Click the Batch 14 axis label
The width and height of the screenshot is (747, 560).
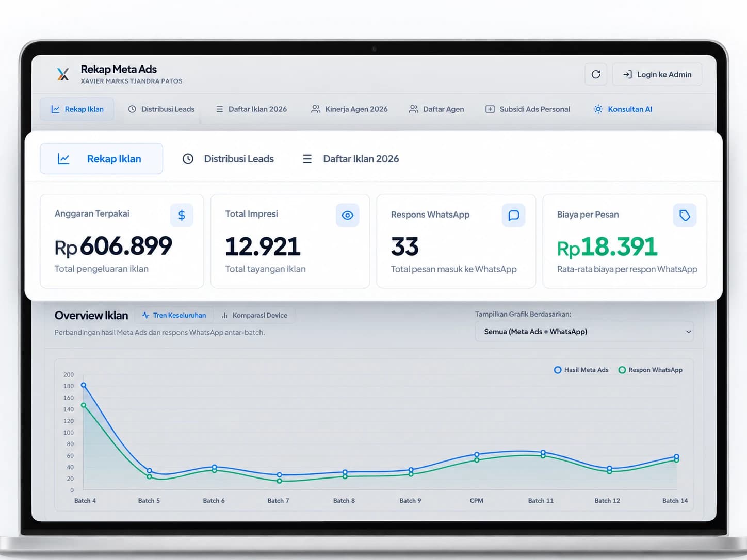click(x=675, y=501)
